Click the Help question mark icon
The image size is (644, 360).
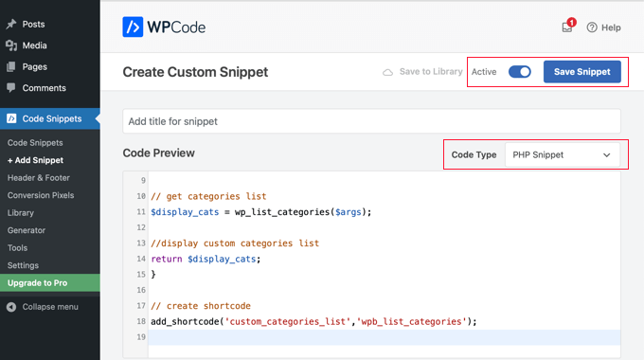pos(592,27)
